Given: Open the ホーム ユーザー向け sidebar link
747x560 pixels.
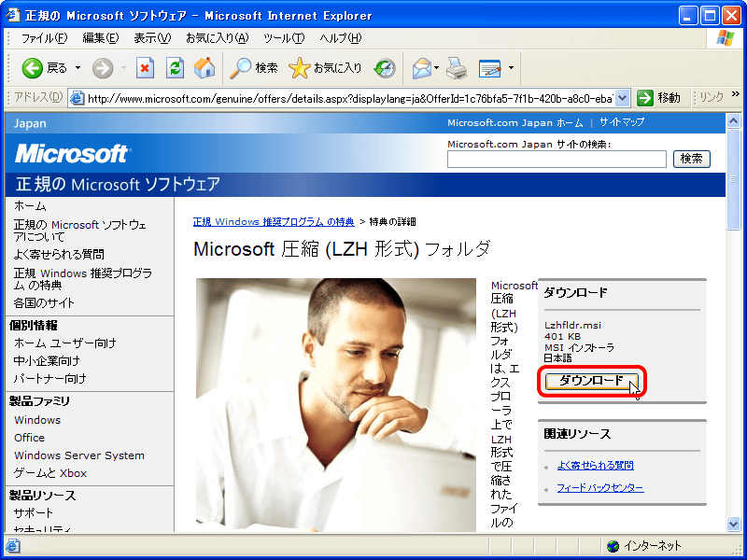Looking at the screenshot, I should [64, 343].
